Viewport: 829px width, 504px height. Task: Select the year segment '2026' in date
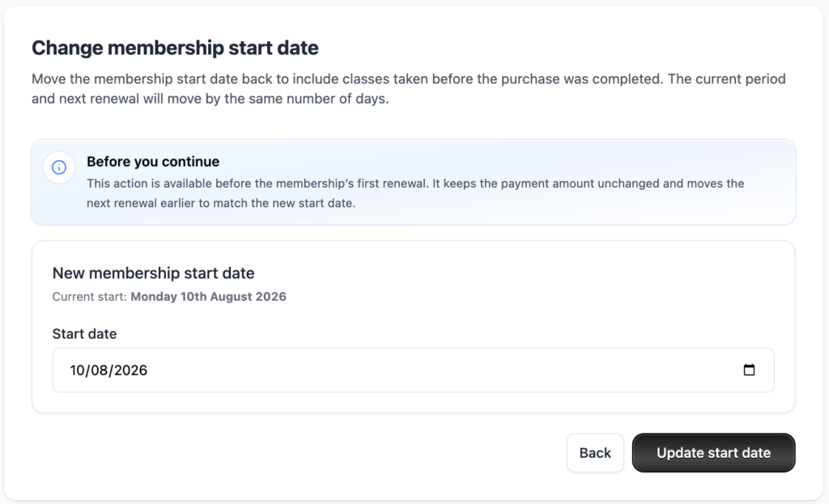click(130, 371)
